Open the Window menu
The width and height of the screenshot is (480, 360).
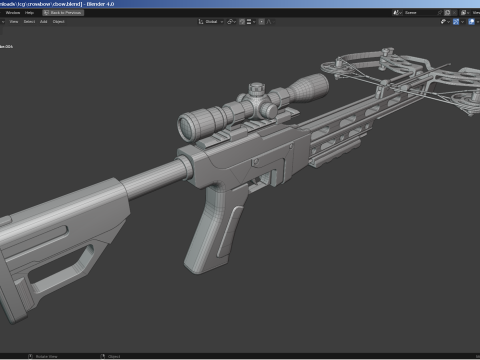pyautogui.click(x=13, y=13)
